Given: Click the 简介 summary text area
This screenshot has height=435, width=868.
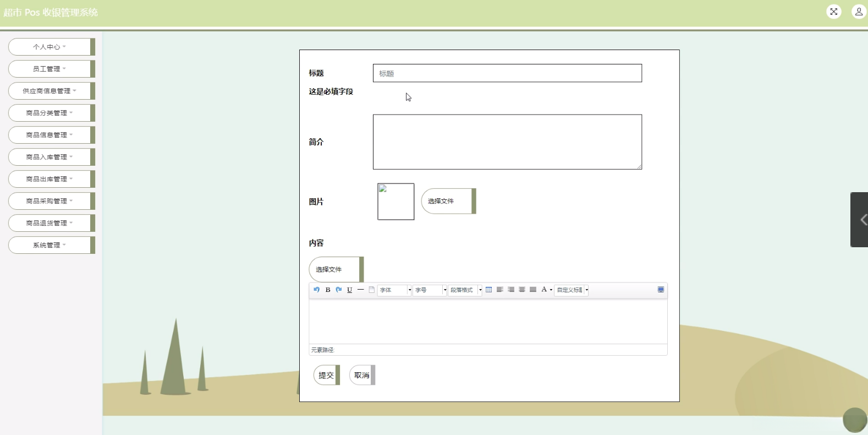Looking at the screenshot, I should pyautogui.click(x=507, y=142).
